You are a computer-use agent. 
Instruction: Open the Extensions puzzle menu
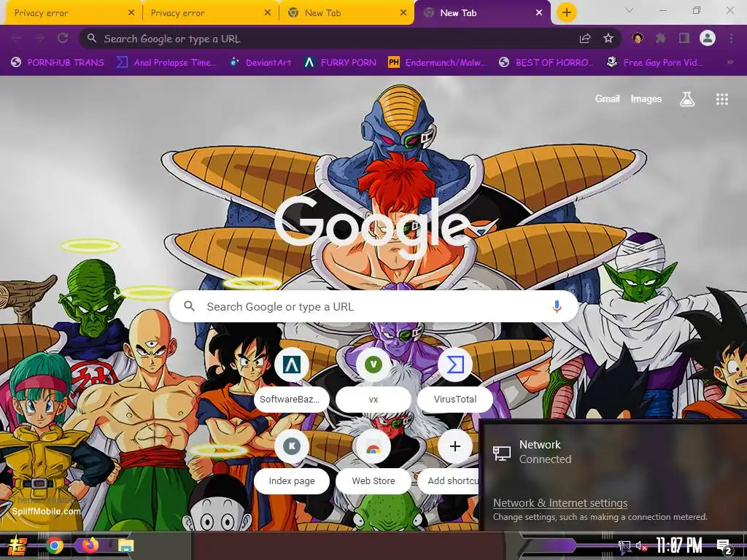tap(660, 38)
